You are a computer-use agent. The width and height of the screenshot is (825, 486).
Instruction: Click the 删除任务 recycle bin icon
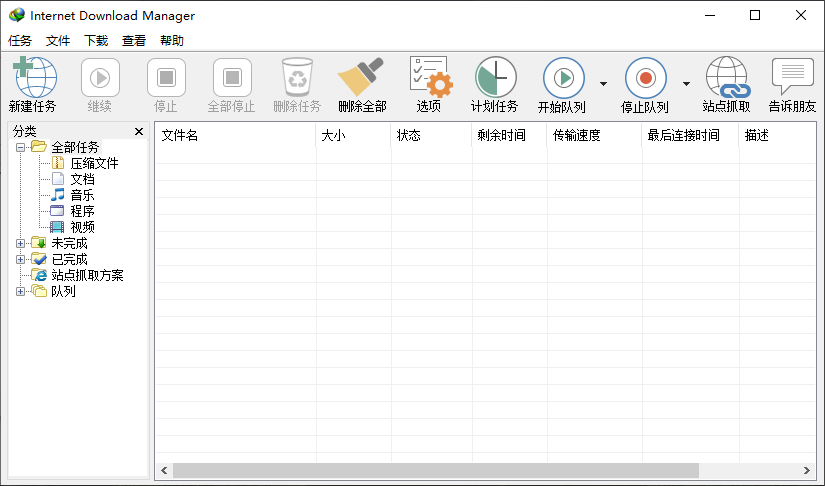click(297, 78)
